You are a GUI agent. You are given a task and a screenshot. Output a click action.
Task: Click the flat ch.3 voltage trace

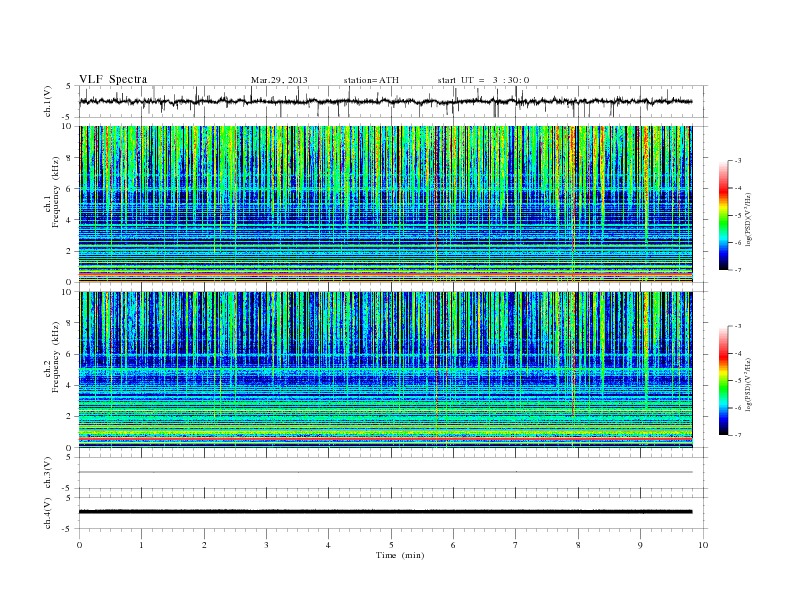[x=385, y=472]
